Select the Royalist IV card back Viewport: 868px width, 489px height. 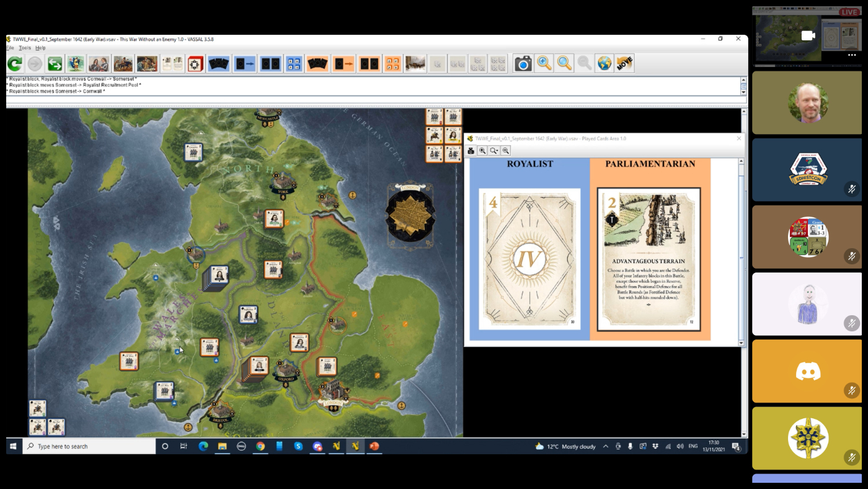(x=529, y=258)
